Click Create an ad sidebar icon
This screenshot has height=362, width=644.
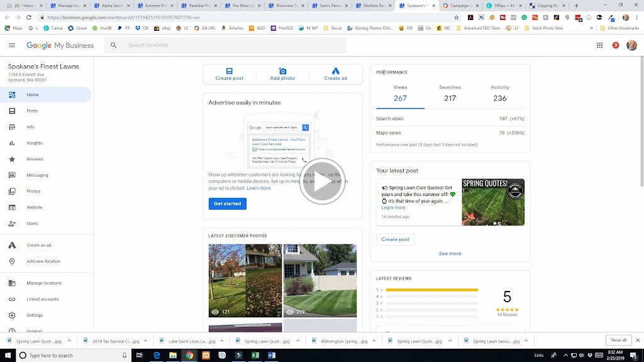click(x=12, y=245)
